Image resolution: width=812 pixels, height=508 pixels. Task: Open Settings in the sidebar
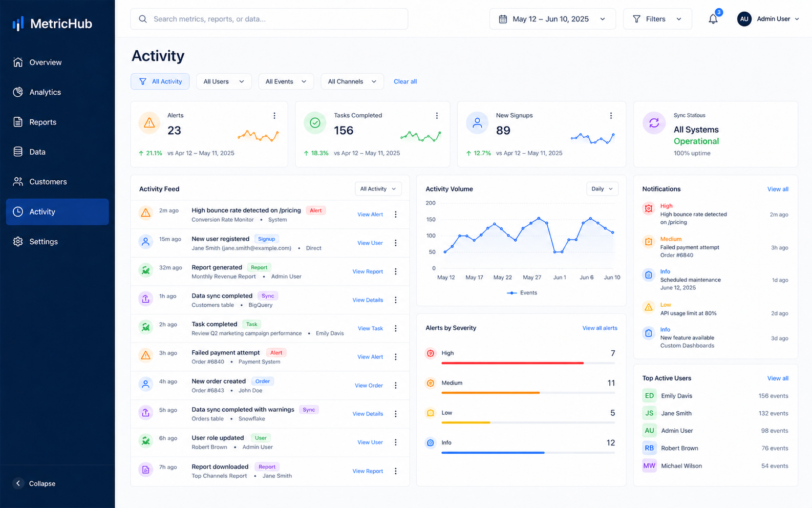tap(57, 242)
